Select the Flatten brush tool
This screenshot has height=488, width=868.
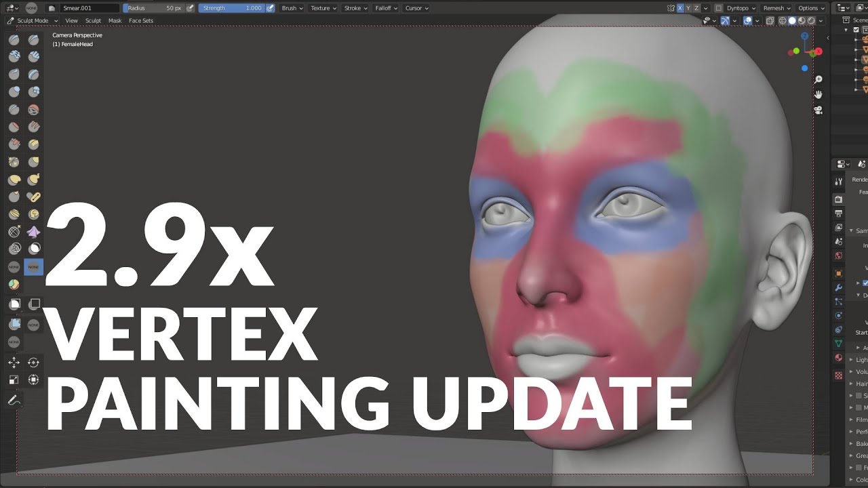[14, 127]
